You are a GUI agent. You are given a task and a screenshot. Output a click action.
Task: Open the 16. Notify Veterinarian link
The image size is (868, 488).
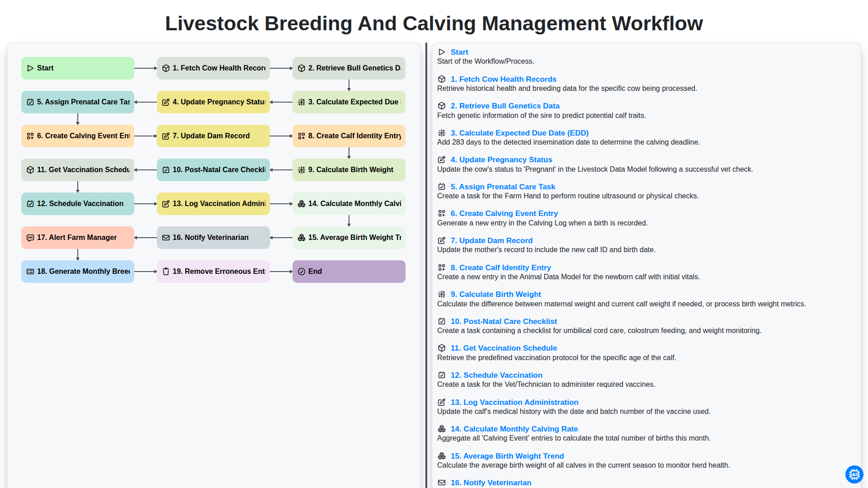pos(491,483)
